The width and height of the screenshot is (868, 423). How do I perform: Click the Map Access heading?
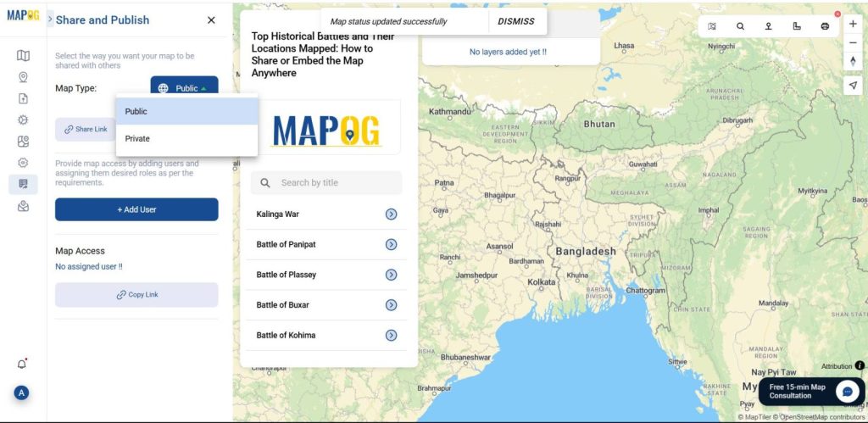80,251
